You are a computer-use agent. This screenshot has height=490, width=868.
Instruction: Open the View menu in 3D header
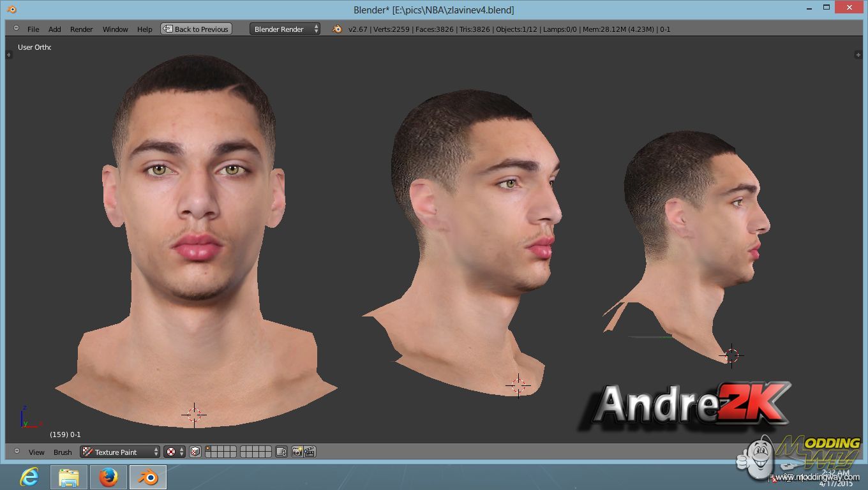tap(36, 452)
